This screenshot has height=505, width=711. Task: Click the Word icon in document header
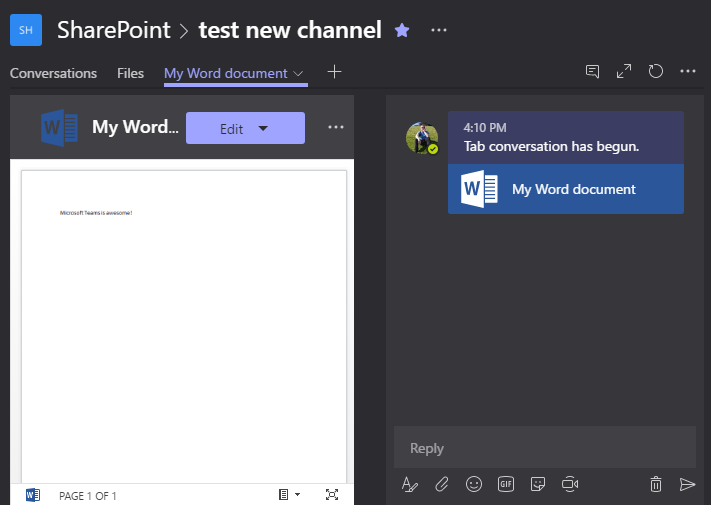click(59, 127)
